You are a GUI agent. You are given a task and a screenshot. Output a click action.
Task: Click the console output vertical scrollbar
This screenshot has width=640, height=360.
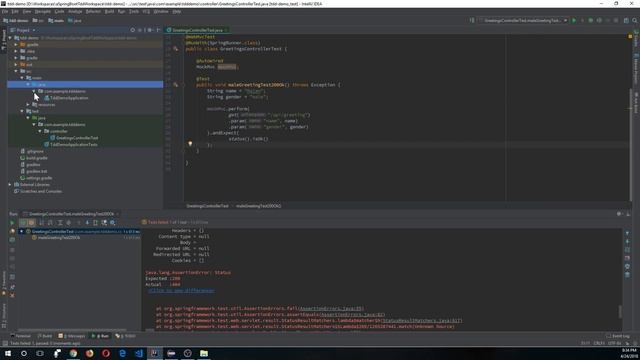[620, 311]
